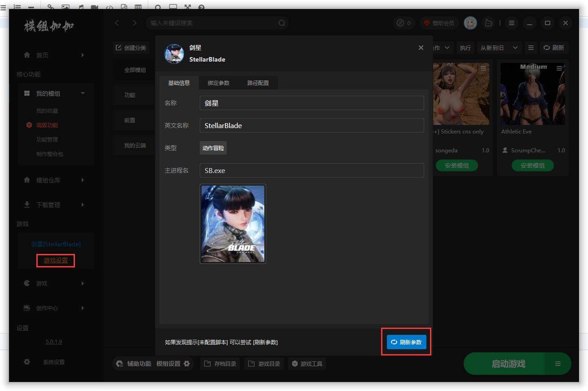Click the search magnifier icon

coord(282,23)
